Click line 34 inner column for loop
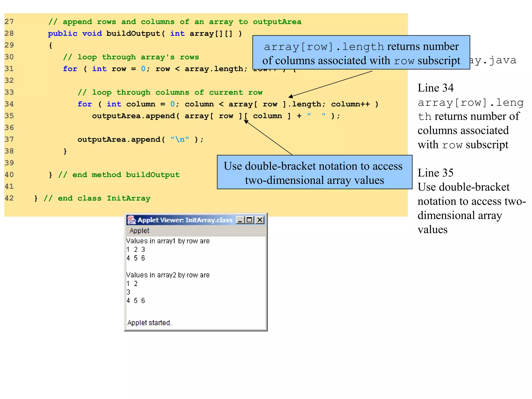This screenshot has width=532, height=399. [228, 104]
